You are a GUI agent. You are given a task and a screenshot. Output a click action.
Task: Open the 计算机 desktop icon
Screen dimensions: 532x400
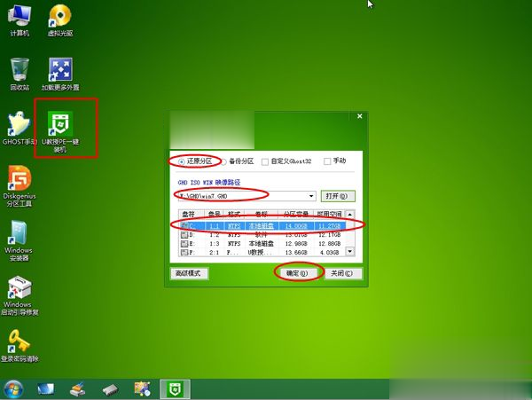tap(20, 16)
